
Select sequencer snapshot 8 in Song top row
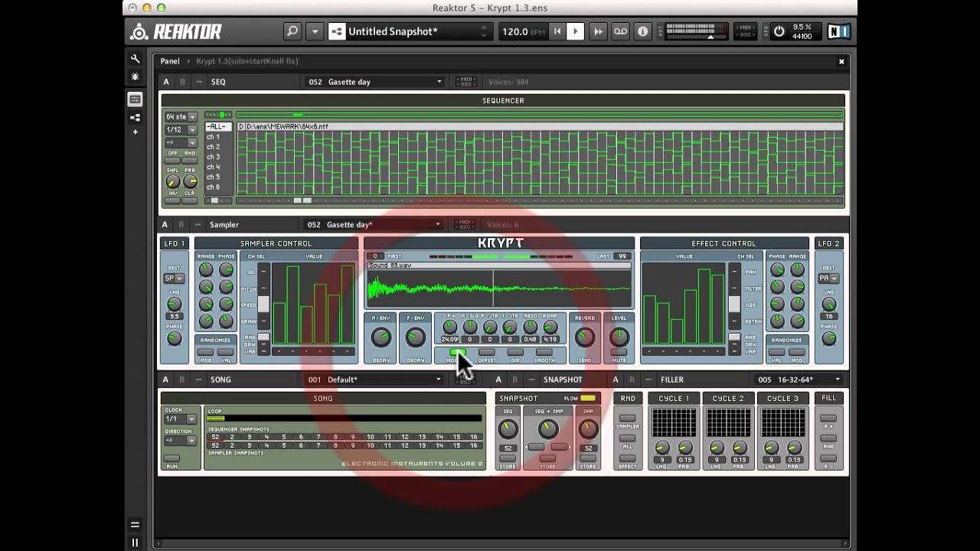coord(335,437)
